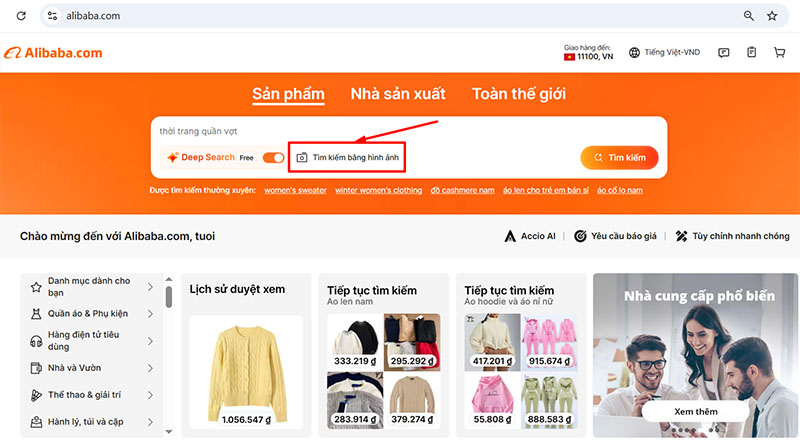Viewport: 800px width, 443px height.
Task: Open the messages chat icon
Action: click(723, 53)
